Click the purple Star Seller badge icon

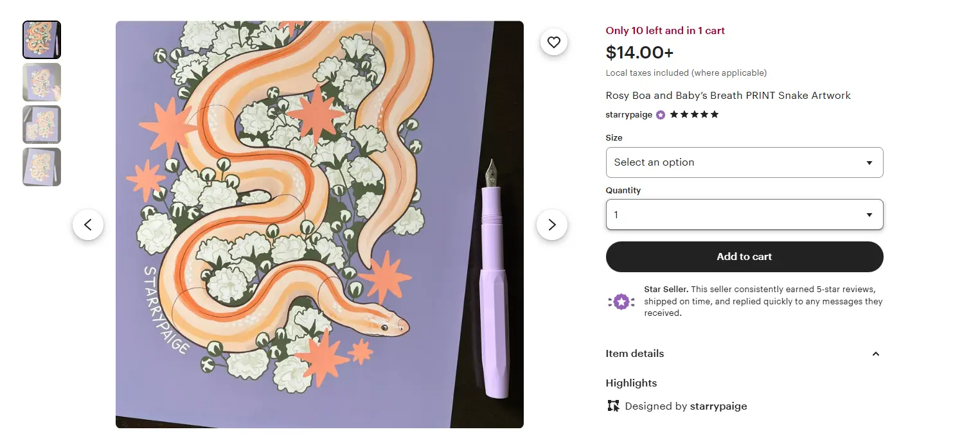point(621,302)
